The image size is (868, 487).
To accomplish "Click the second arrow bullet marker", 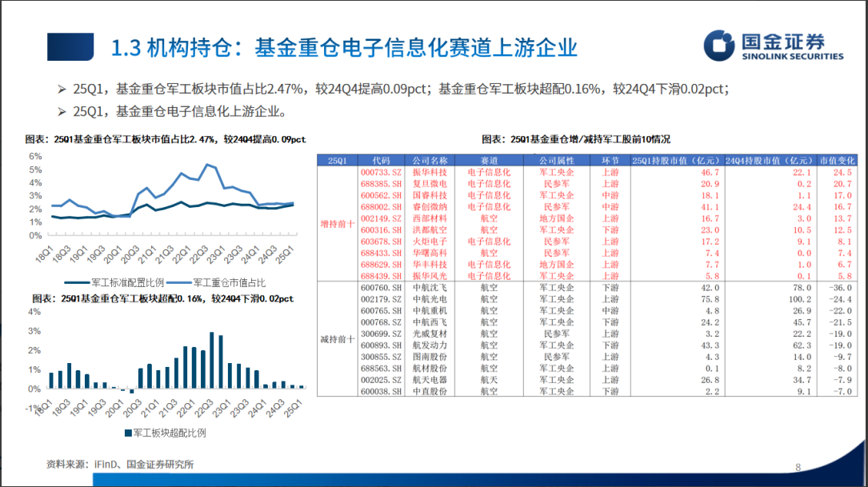I will [62, 111].
